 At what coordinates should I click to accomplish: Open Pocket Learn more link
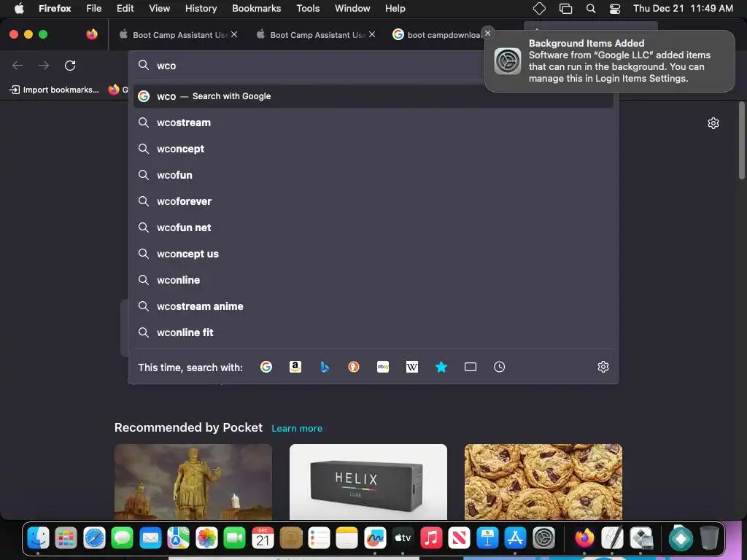297,429
